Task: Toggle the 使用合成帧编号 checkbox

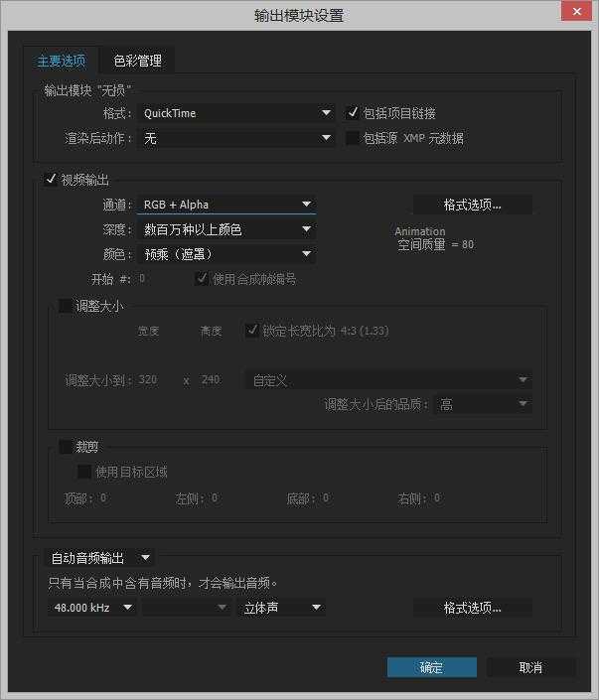Action: click(202, 279)
